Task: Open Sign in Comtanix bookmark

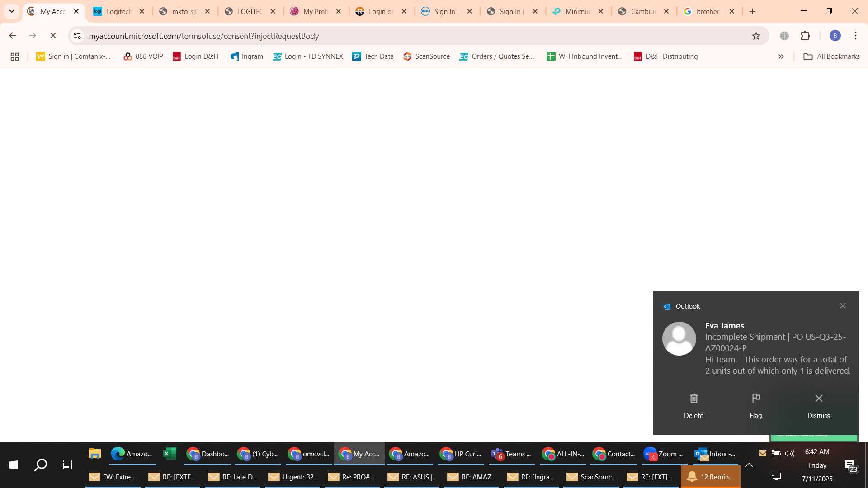Action: click(x=74, y=56)
